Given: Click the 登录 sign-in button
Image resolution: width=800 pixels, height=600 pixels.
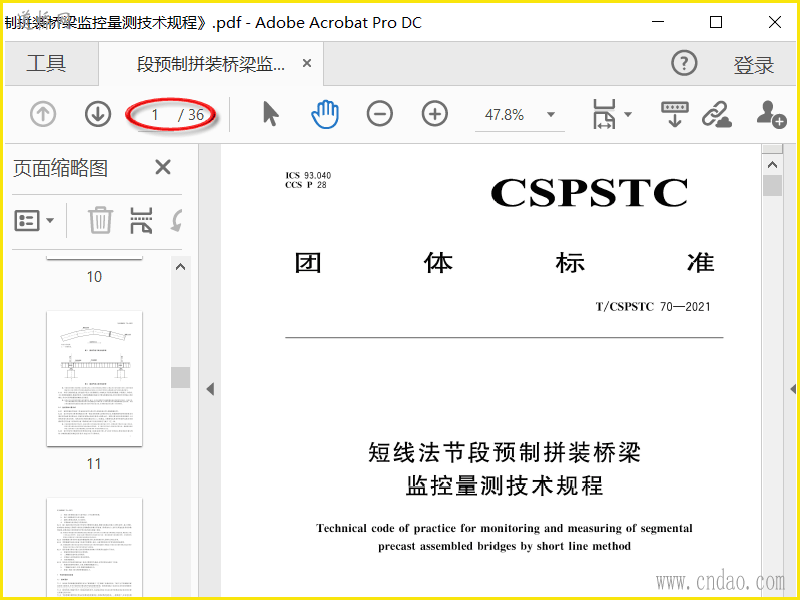Looking at the screenshot, I should (754, 65).
